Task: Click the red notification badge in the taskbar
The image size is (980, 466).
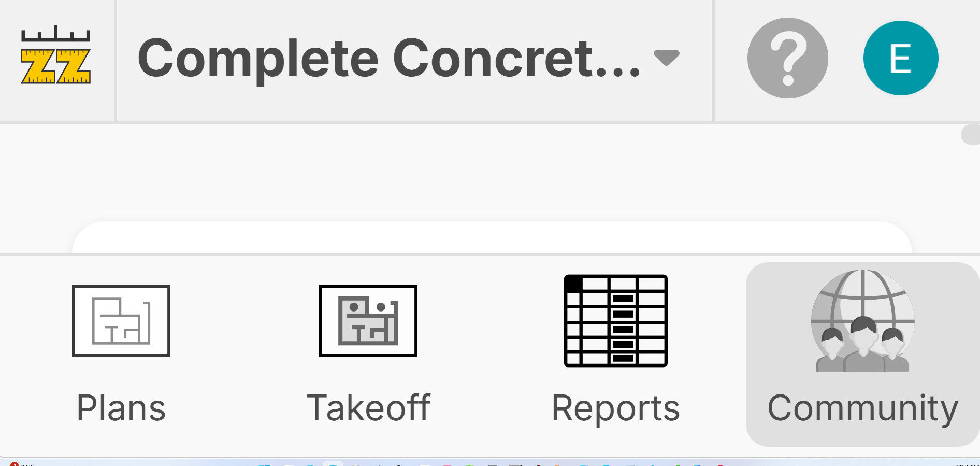Action: click(15, 464)
